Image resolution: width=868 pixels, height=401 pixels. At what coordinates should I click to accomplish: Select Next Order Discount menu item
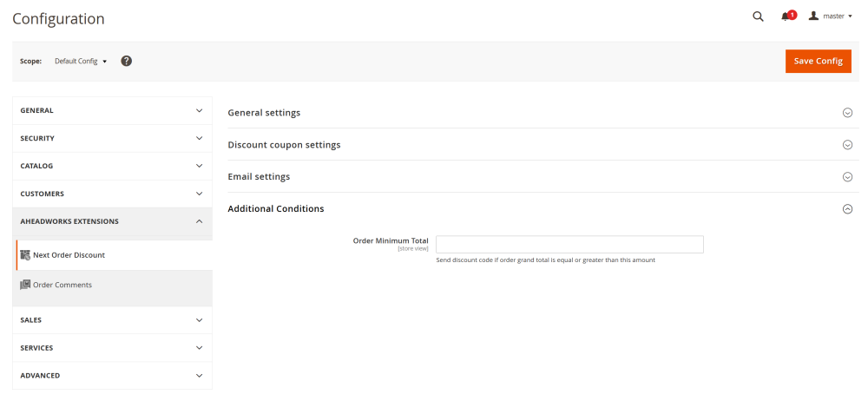click(x=114, y=255)
